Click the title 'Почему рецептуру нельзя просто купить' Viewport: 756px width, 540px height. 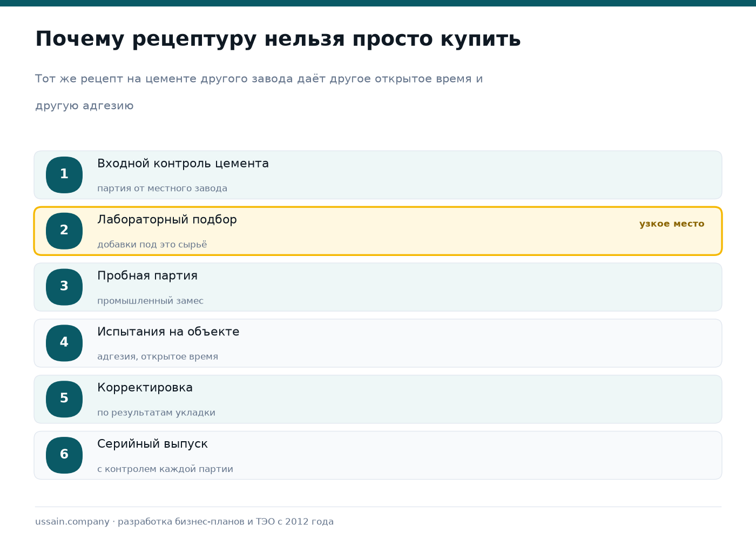[278, 39]
